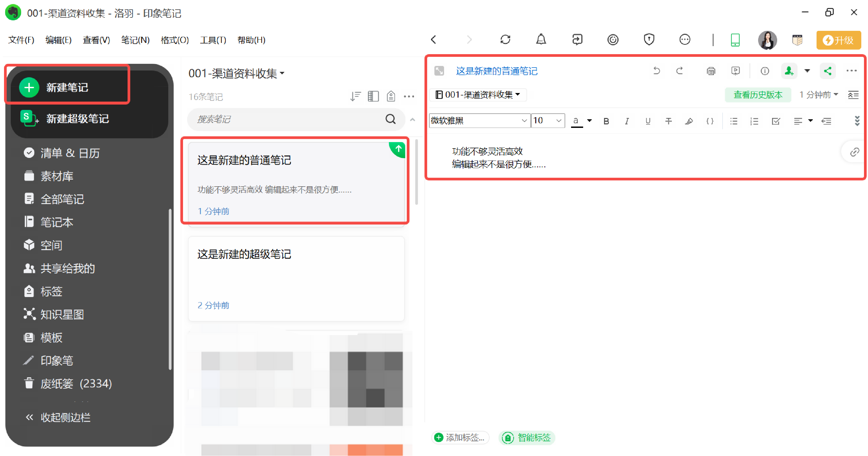Open the 1 分钟前 time dropdown
Screen dimensions: 868x456
tap(818, 95)
